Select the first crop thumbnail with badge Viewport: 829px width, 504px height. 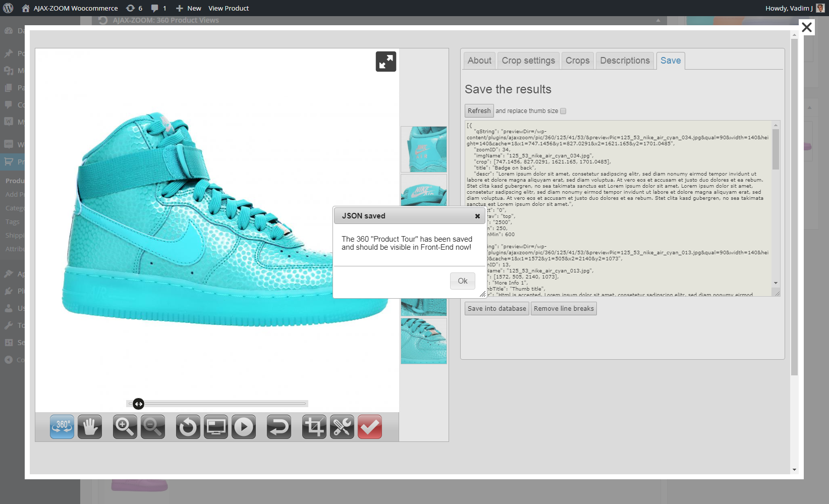click(x=424, y=149)
